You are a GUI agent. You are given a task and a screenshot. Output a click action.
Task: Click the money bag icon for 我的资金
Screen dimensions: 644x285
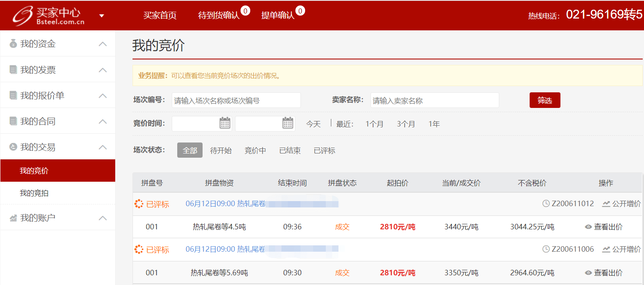[13, 43]
